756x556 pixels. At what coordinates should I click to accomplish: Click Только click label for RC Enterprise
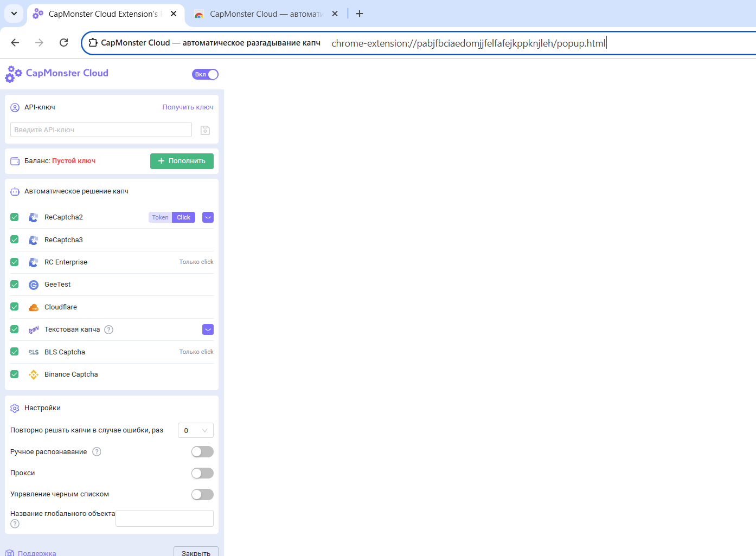(196, 262)
